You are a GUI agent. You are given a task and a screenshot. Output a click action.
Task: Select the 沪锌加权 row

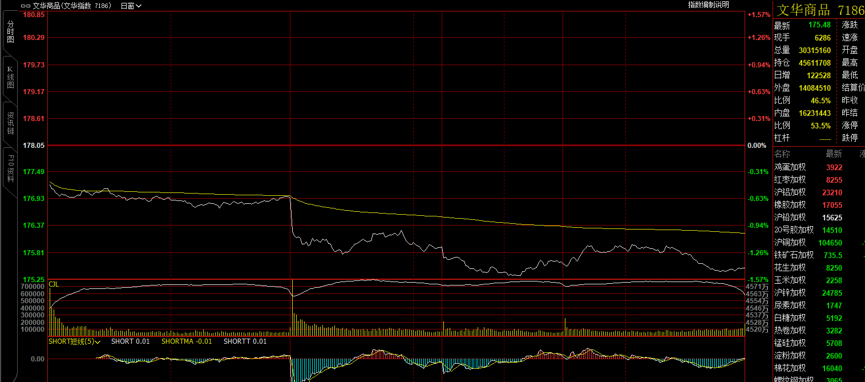click(x=819, y=293)
